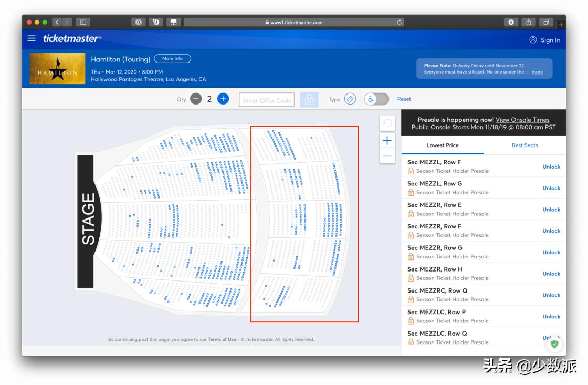
Task: Toggle the accessible seating switch
Action: pyautogui.click(x=376, y=99)
